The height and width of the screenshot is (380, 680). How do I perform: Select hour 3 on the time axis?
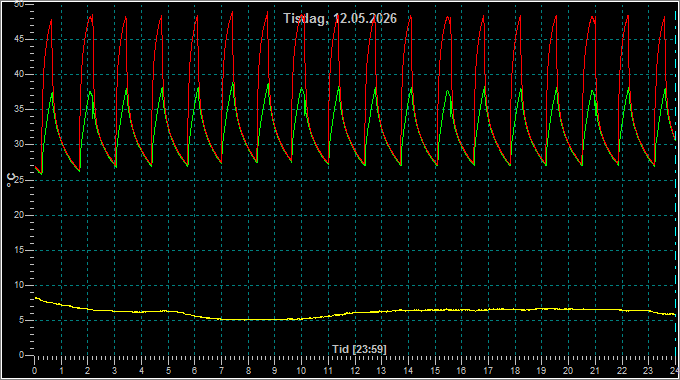coord(114,371)
